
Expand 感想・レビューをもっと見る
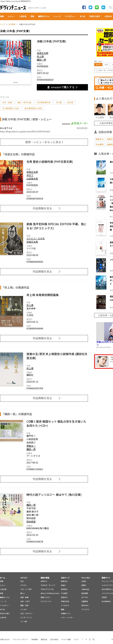44,142
